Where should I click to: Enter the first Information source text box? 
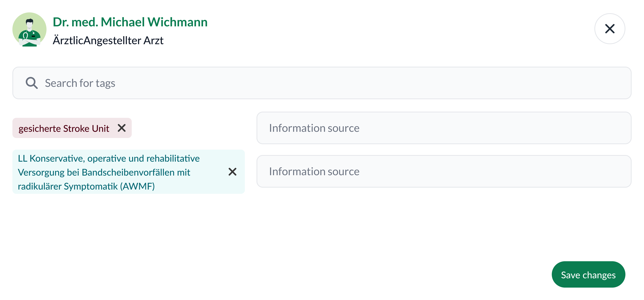click(x=444, y=128)
